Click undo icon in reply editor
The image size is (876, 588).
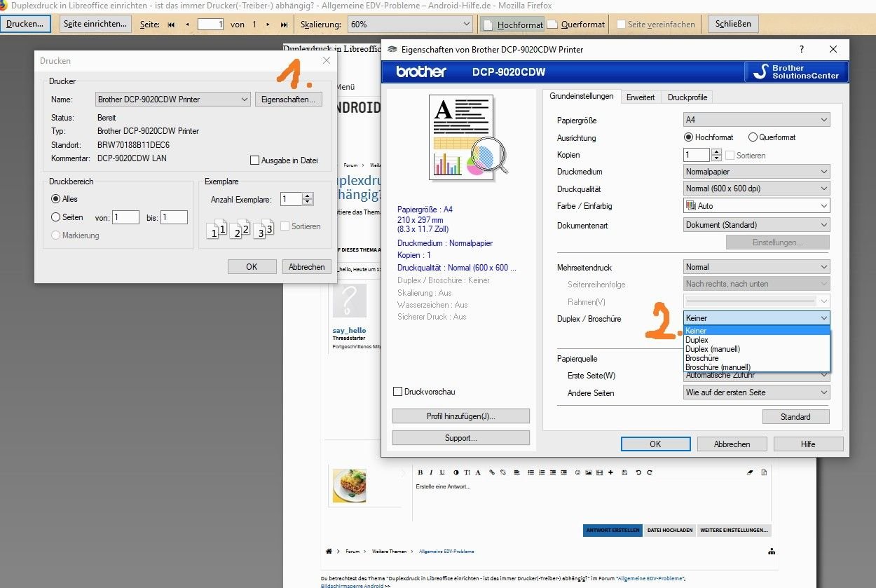click(638, 472)
